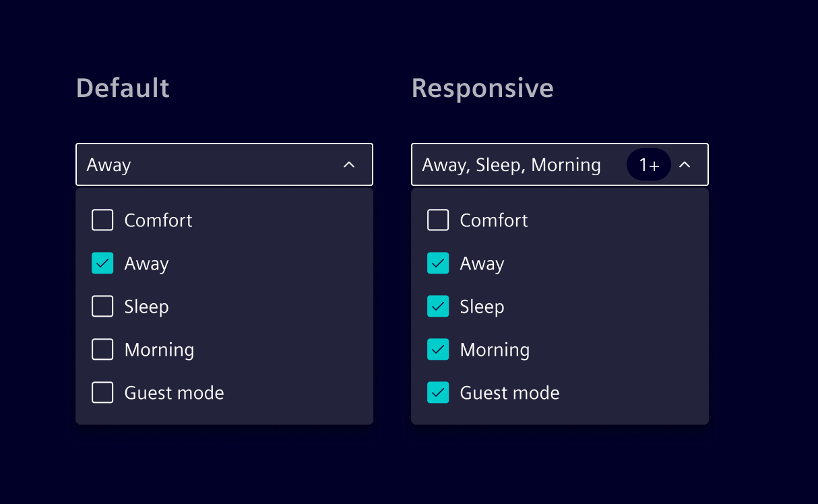Image resolution: width=818 pixels, height=504 pixels.
Task: Enable Guest mode in the Default list
Action: click(x=102, y=392)
